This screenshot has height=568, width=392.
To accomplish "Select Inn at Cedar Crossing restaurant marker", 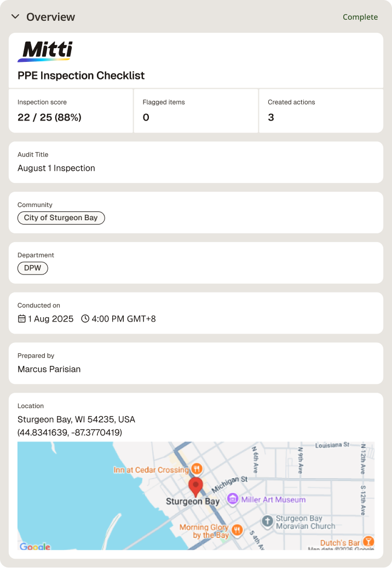I will click(197, 469).
